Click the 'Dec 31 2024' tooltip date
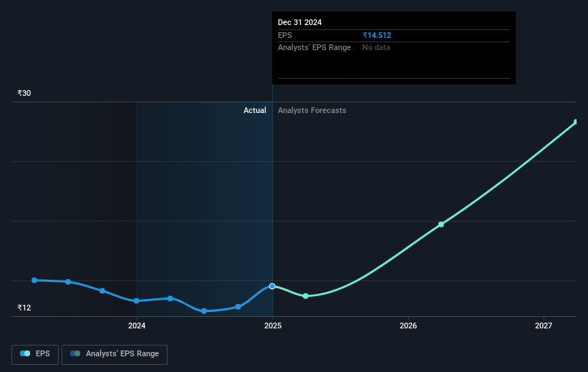This screenshot has width=588, height=372. tap(299, 22)
